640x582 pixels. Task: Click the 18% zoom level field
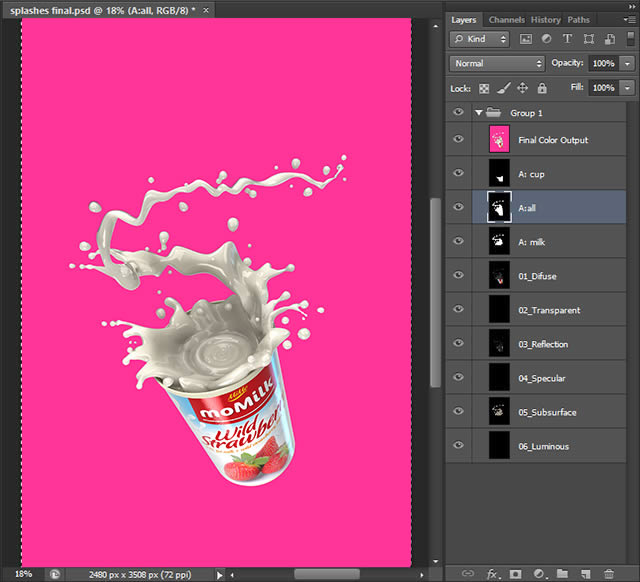tap(23, 574)
